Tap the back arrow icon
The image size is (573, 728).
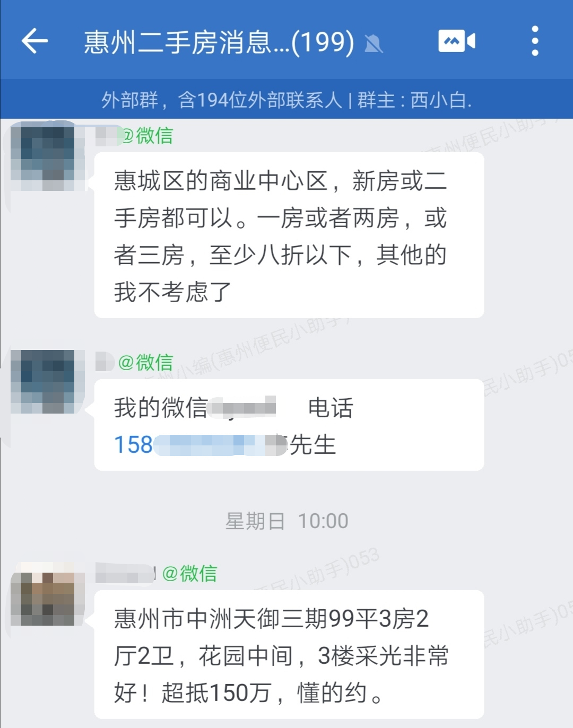[34, 41]
